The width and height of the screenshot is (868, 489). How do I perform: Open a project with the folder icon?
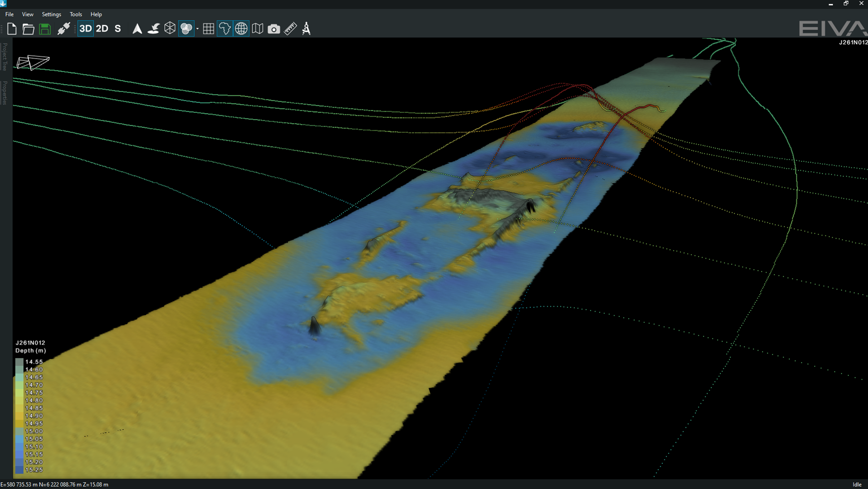(x=28, y=29)
